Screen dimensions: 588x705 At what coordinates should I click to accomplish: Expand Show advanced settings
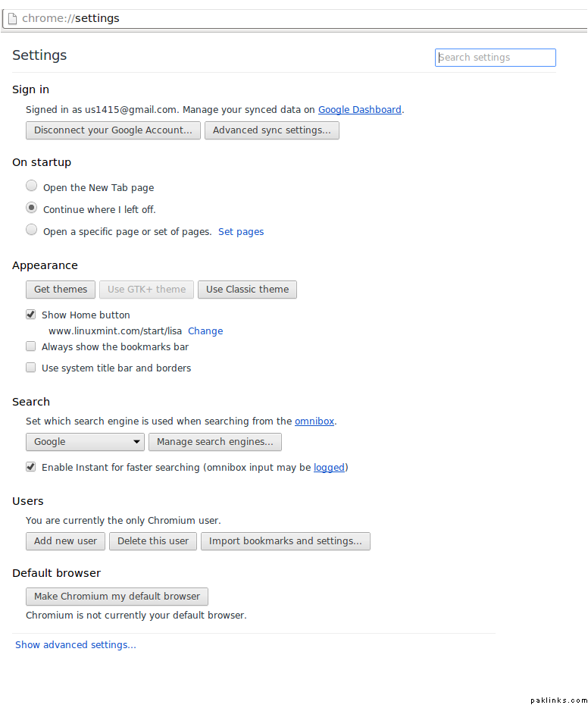(76, 645)
